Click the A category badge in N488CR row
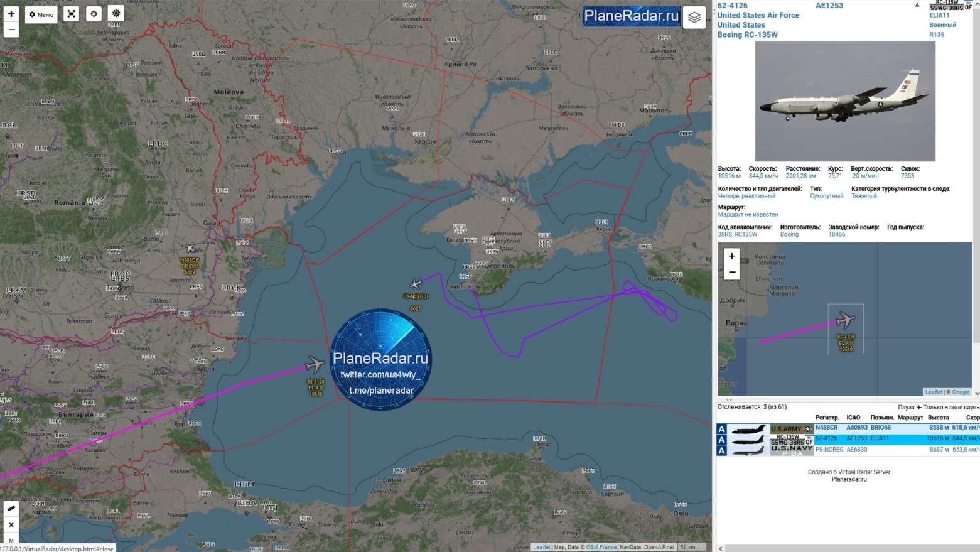 point(722,429)
